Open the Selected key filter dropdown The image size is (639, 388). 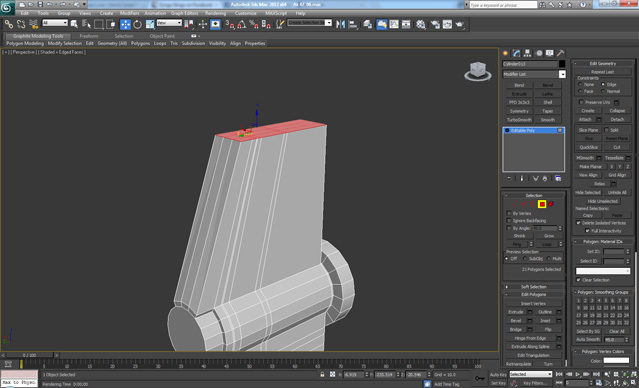(531, 374)
